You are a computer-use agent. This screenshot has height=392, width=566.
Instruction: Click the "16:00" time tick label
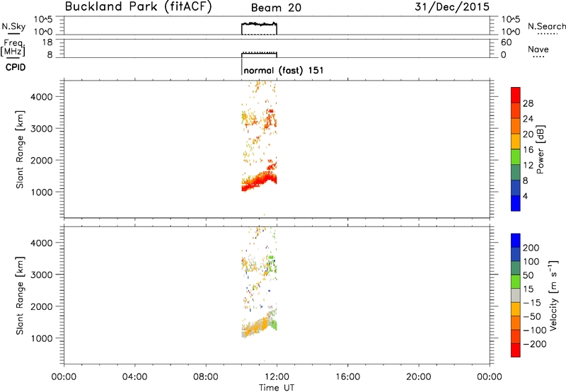[x=347, y=377]
